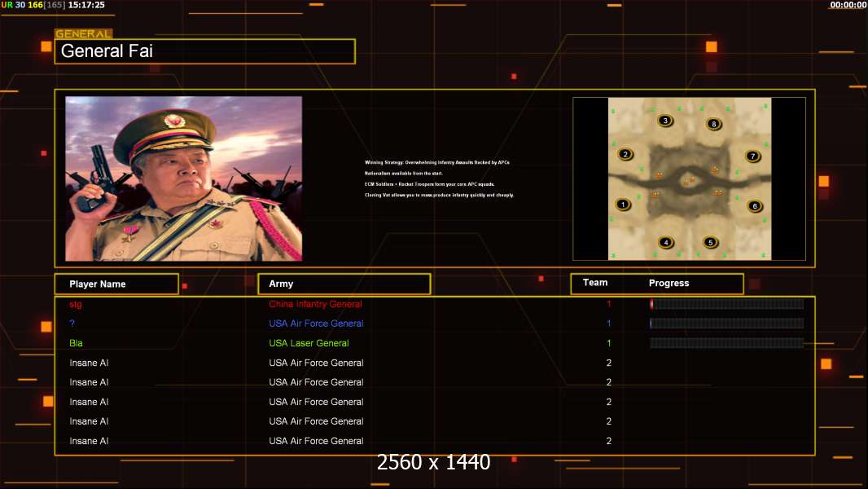Click start position 4 marker on map

[x=666, y=242]
